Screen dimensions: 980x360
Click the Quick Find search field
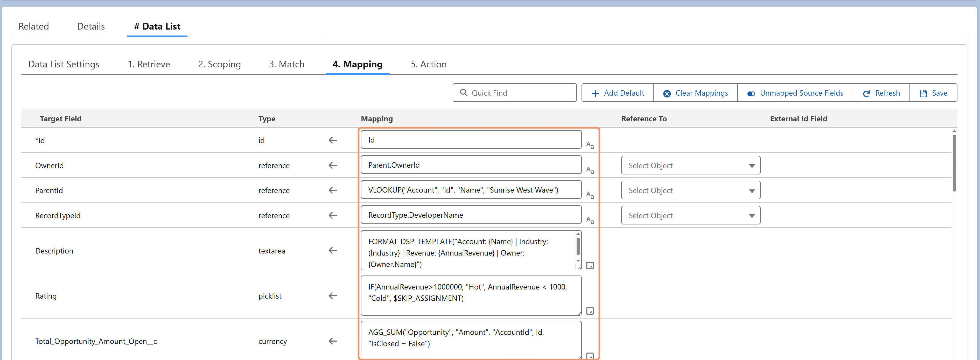tap(514, 93)
